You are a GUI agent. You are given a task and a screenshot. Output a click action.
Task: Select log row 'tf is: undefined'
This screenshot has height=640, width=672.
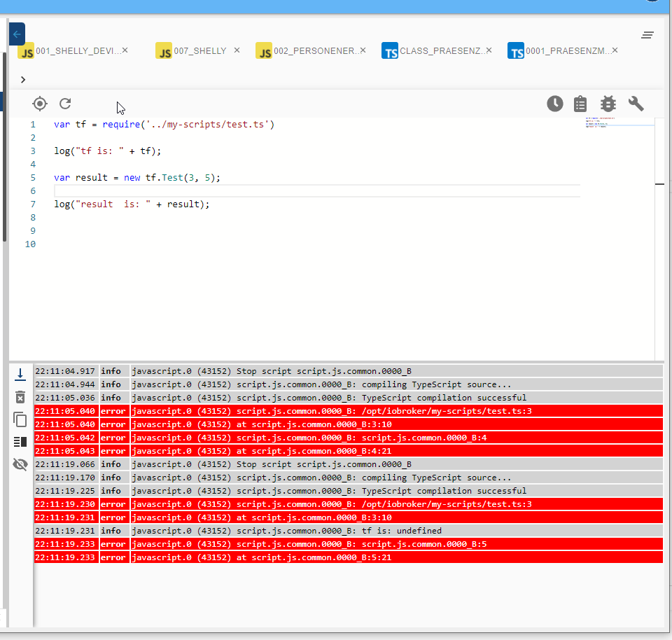point(349,531)
